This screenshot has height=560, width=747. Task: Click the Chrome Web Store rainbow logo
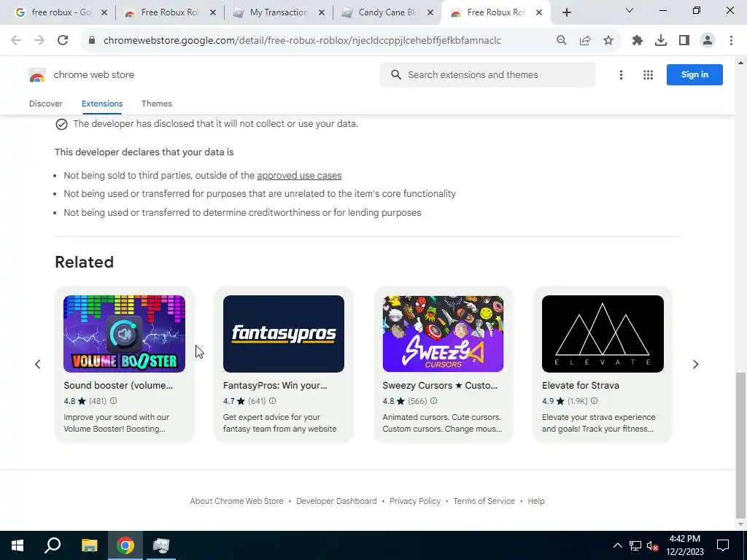36,75
